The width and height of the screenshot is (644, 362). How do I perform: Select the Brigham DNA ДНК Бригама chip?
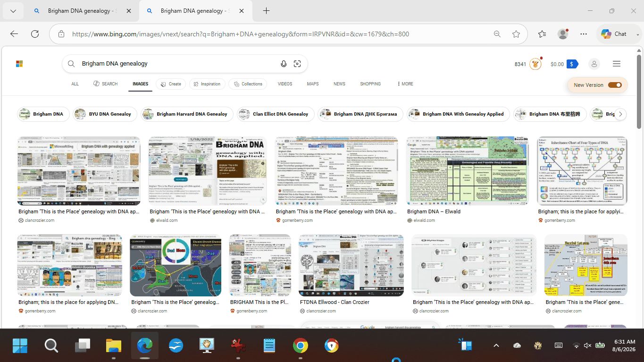360,114
